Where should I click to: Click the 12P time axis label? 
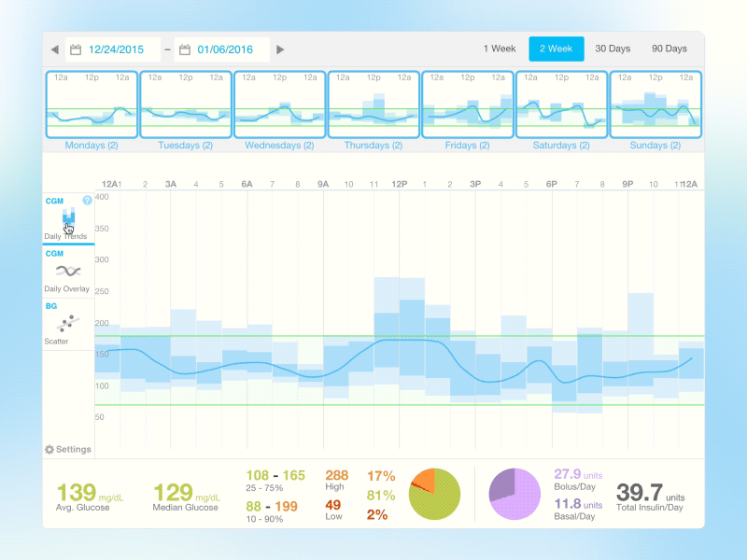(x=400, y=184)
